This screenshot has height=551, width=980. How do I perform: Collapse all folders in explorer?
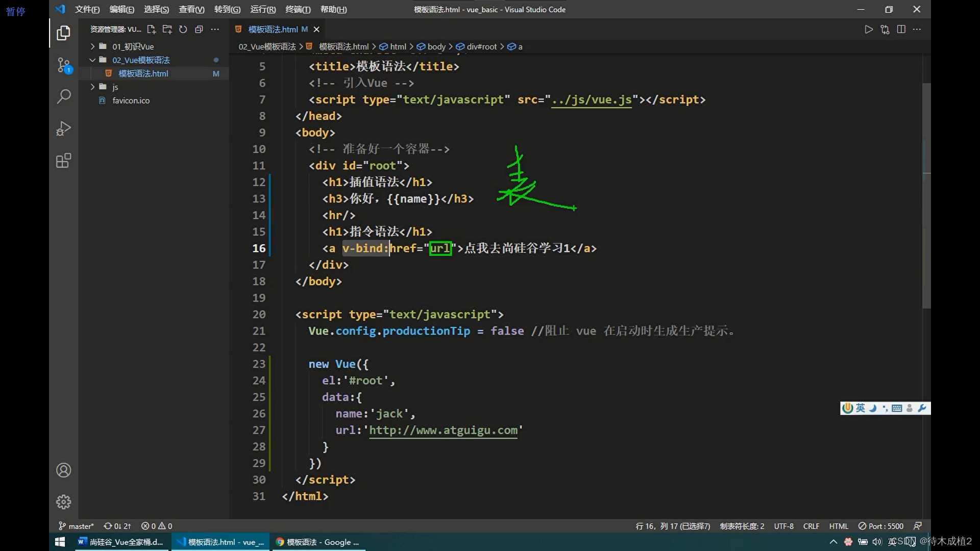click(x=199, y=30)
